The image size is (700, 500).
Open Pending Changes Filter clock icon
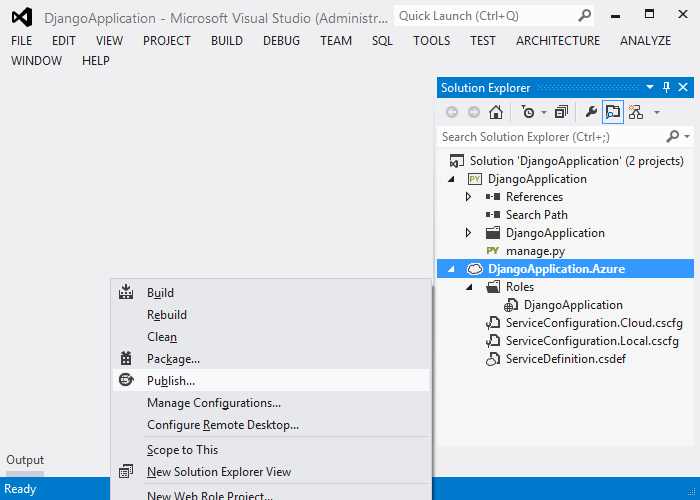pos(528,112)
